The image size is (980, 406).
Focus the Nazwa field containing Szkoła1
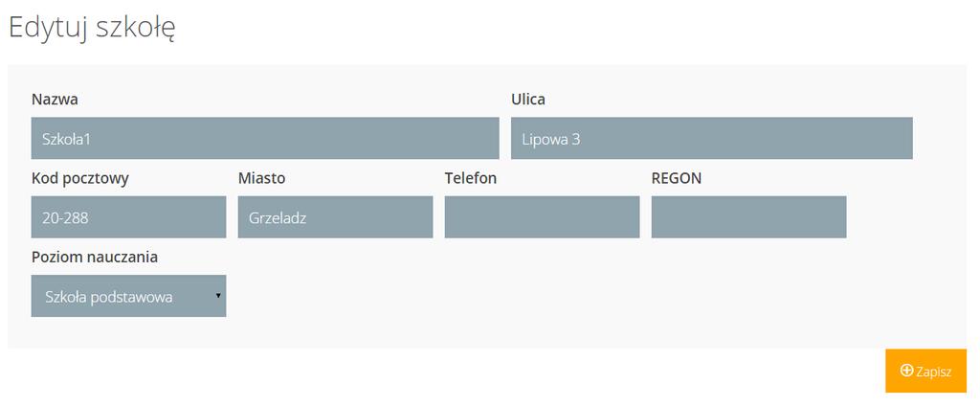[x=265, y=138]
